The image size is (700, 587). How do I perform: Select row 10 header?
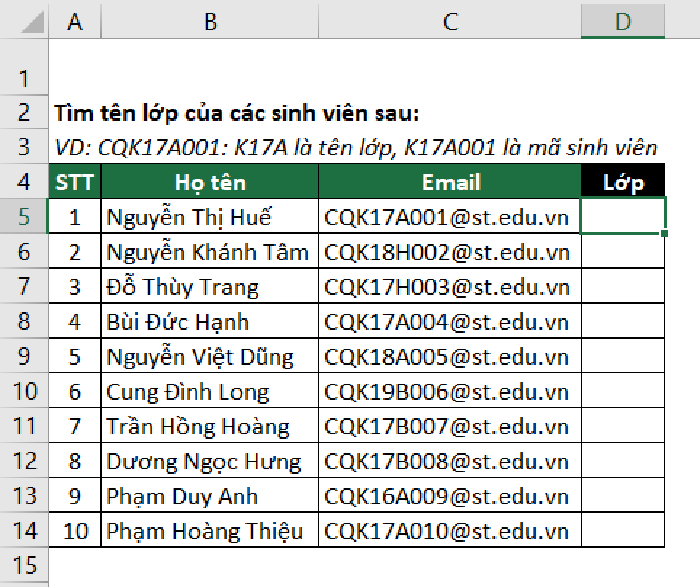coord(24,391)
